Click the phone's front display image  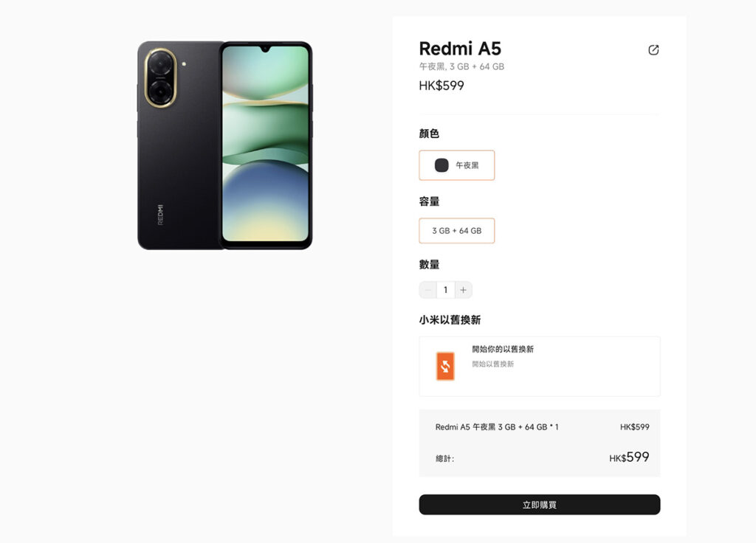(x=266, y=144)
